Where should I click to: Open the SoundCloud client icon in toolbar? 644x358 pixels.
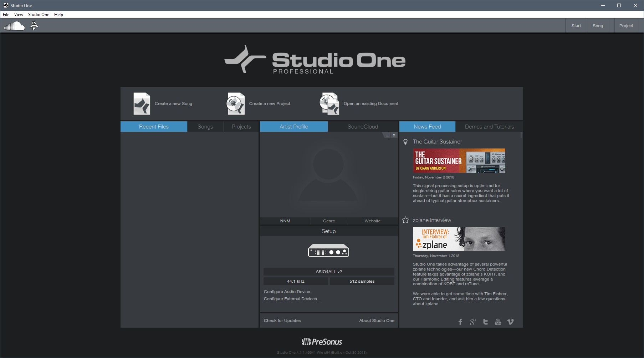coord(14,26)
